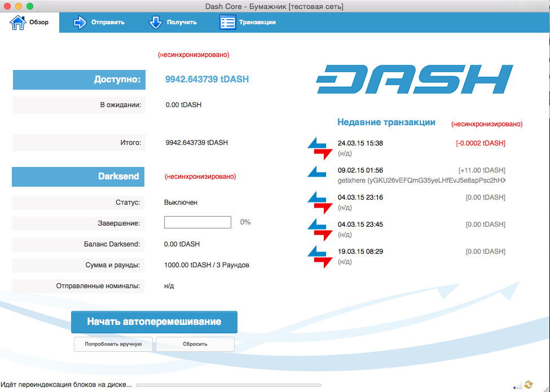Click the orange sync status icon

point(529,385)
